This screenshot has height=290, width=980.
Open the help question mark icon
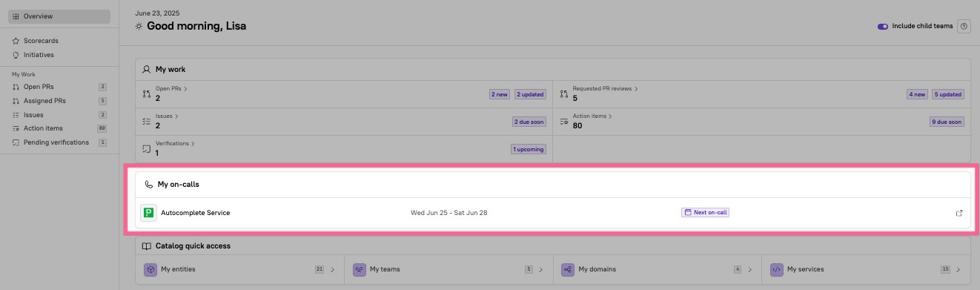point(964,26)
